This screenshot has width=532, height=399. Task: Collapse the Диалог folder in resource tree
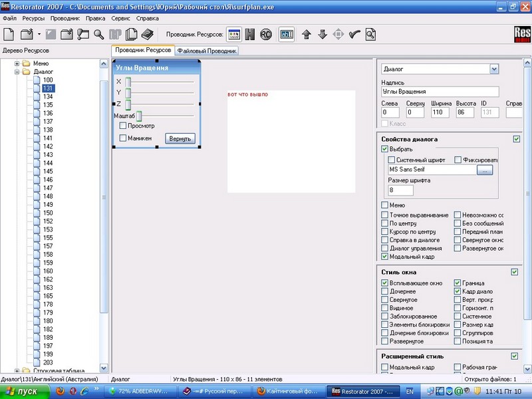(17, 72)
